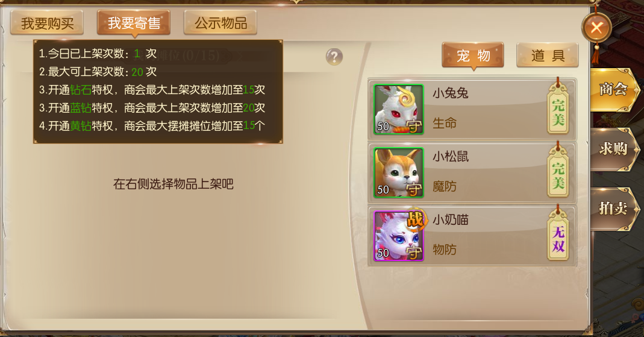Open the 公示物品 tab

(220, 22)
